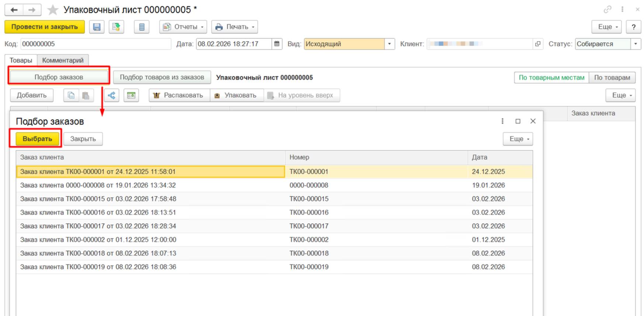Click Закрыть in the Подбор заказов dialog
The width and height of the screenshot is (644, 316).
point(83,139)
